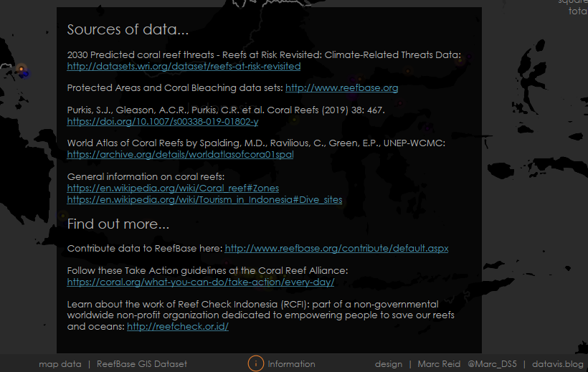588x372 pixels.
Task: Open the @Marc_DS5 Twitter handle
Action: pyautogui.click(x=491, y=364)
